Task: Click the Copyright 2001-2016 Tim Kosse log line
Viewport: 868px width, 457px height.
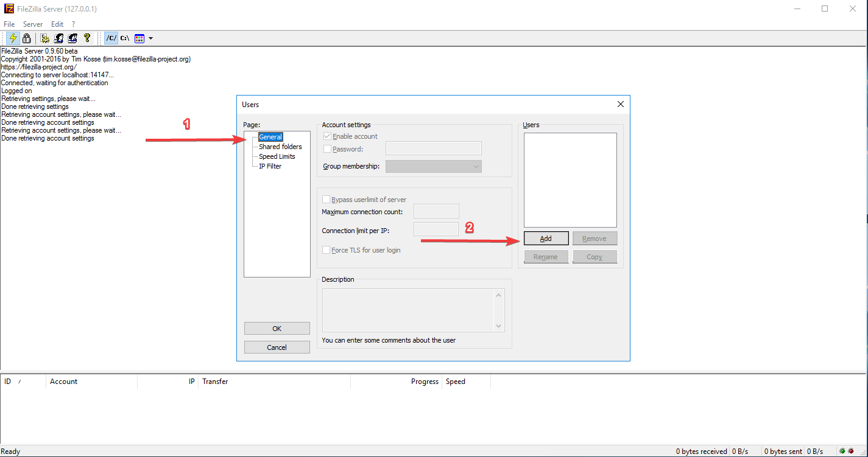Action: 96,59
